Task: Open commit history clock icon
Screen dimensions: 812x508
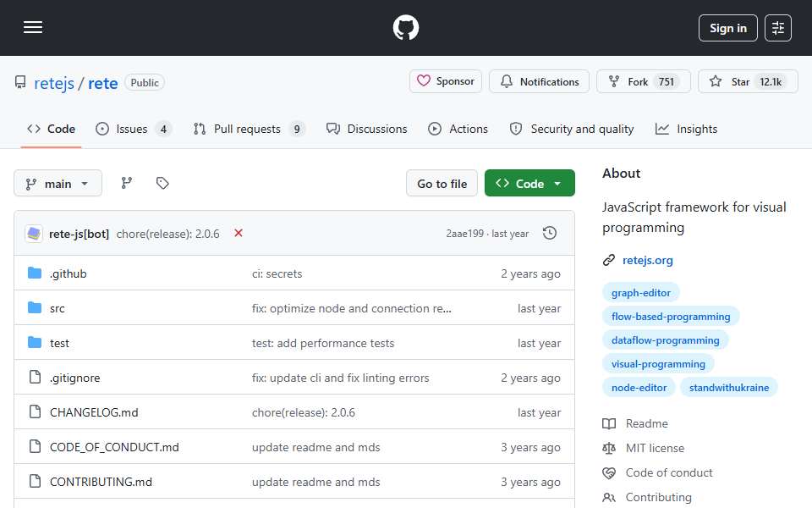Action: (x=550, y=234)
